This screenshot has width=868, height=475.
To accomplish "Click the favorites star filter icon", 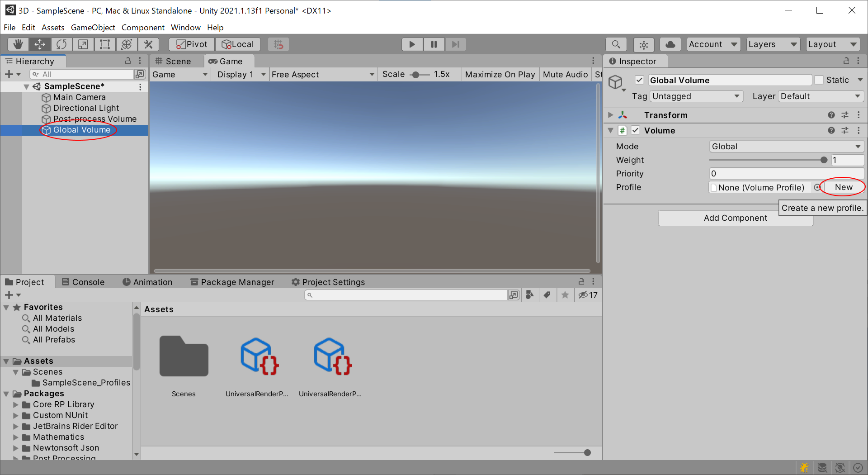I will [x=565, y=295].
